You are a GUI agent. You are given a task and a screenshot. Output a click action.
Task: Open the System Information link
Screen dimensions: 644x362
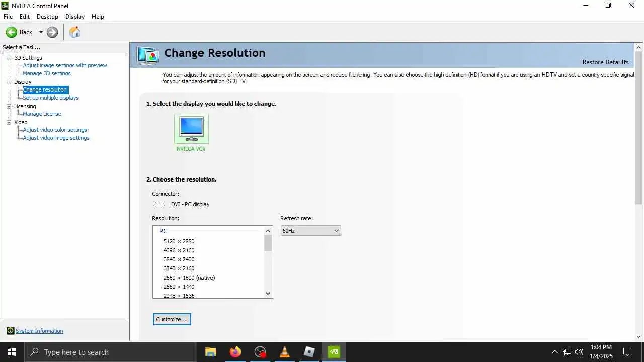[x=39, y=331]
